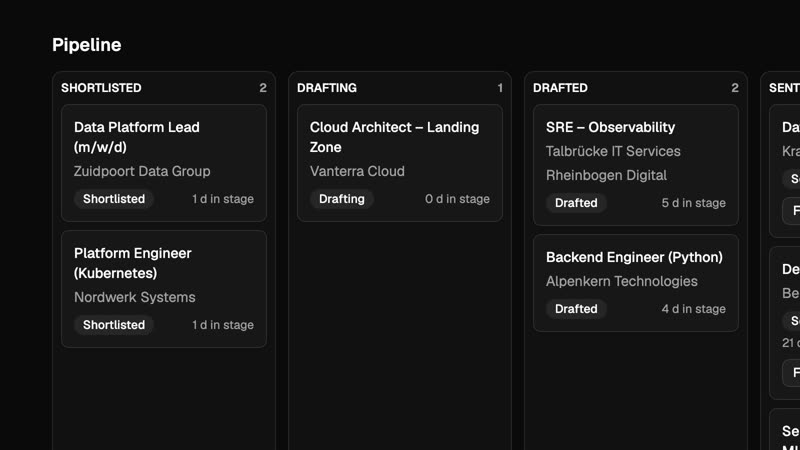Click Nordwerk Systems company name
The width and height of the screenshot is (800, 450).
[135, 297]
